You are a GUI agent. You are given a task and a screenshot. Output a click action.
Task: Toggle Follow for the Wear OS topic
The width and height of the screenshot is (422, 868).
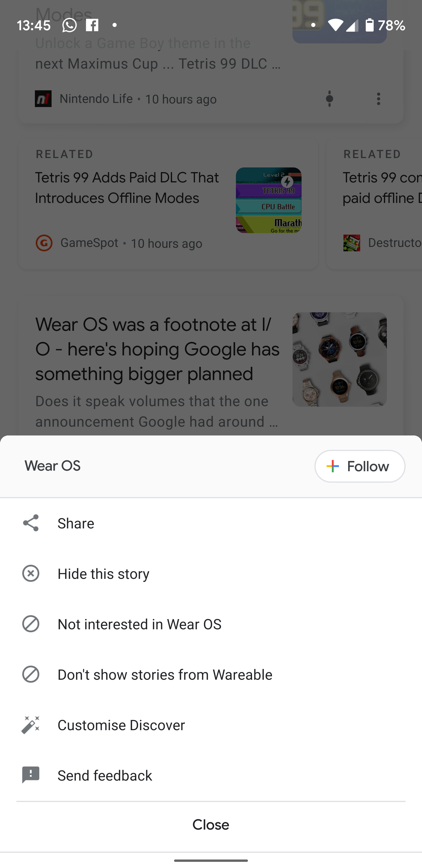[360, 466]
